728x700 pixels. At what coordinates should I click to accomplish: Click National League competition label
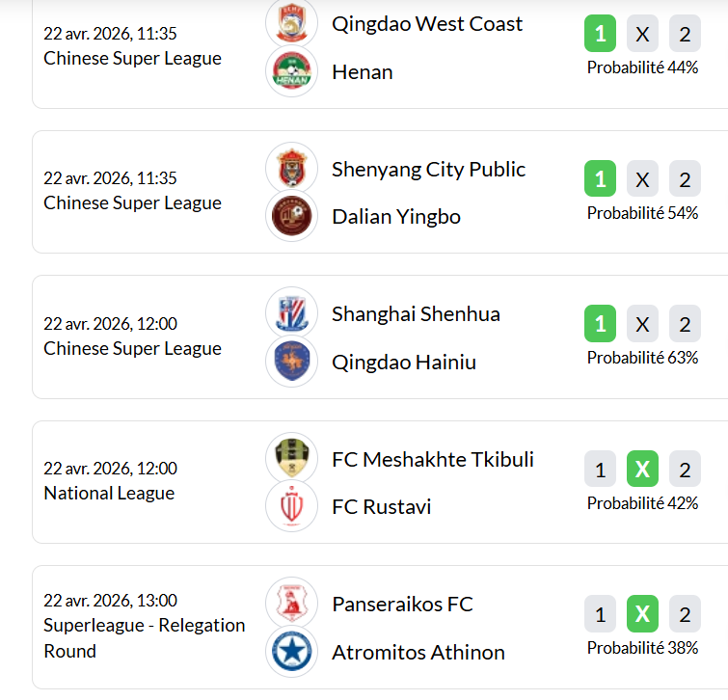click(109, 493)
